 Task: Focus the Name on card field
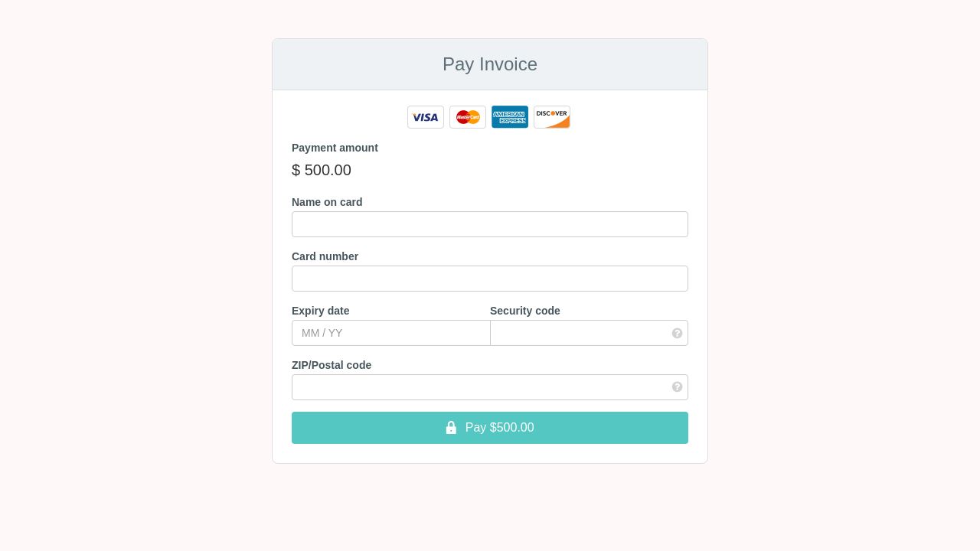pyautogui.click(x=490, y=224)
